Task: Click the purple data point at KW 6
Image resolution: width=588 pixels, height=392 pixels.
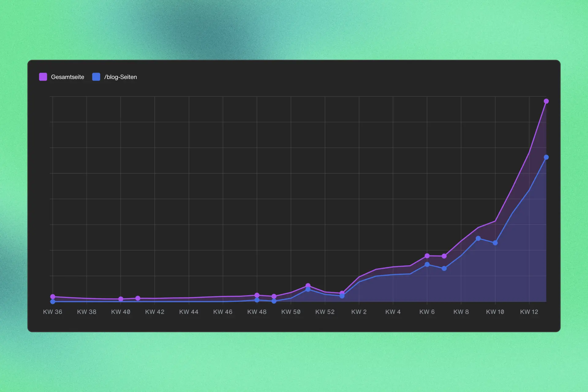Action: click(427, 256)
